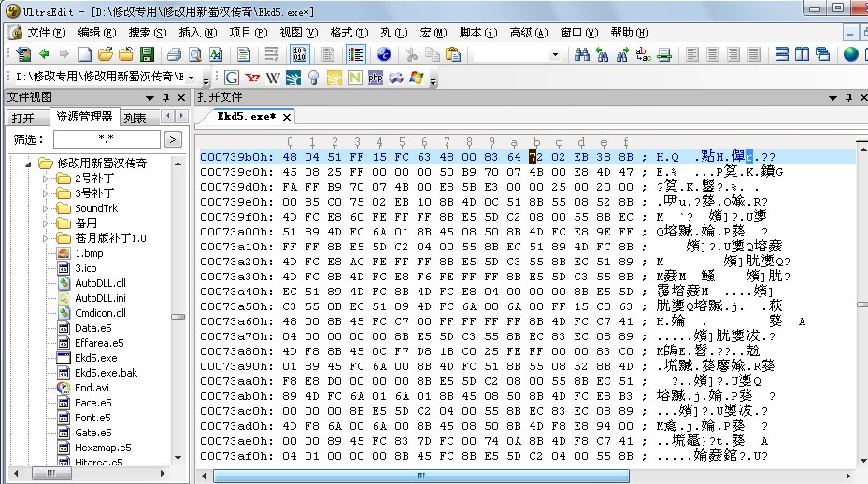This screenshot has width=868, height=484.
Task: Open the 编辑 menu
Action: pyautogui.click(x=95, y=32)
